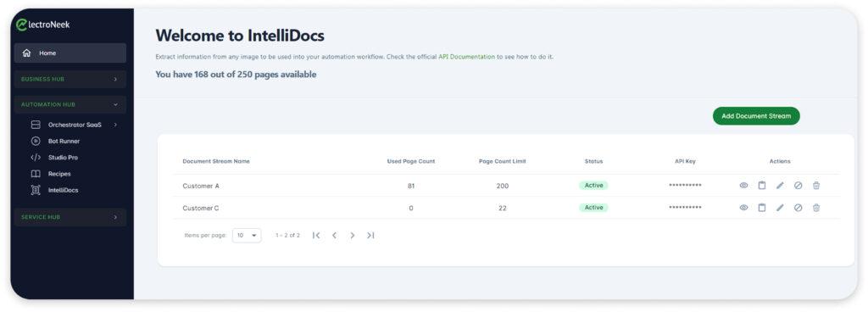Click the copy API key icon for Customer A

(x=762, y=186)
